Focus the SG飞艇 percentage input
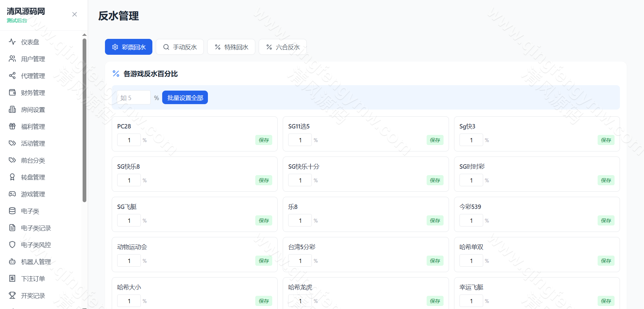644x309 pixels. point(129,220)
